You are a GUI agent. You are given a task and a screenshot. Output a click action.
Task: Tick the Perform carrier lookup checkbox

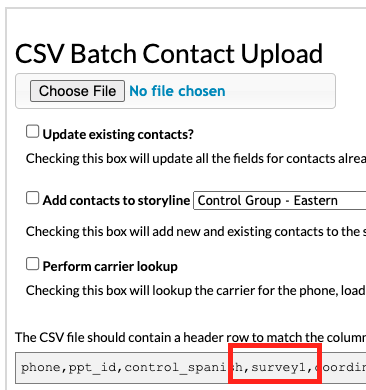[x=32, y=264]
